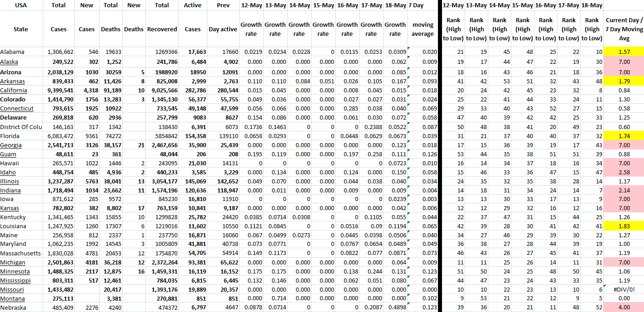Open the Georgia hyperlink
This screenshot has width=644, height=312.
10,145
